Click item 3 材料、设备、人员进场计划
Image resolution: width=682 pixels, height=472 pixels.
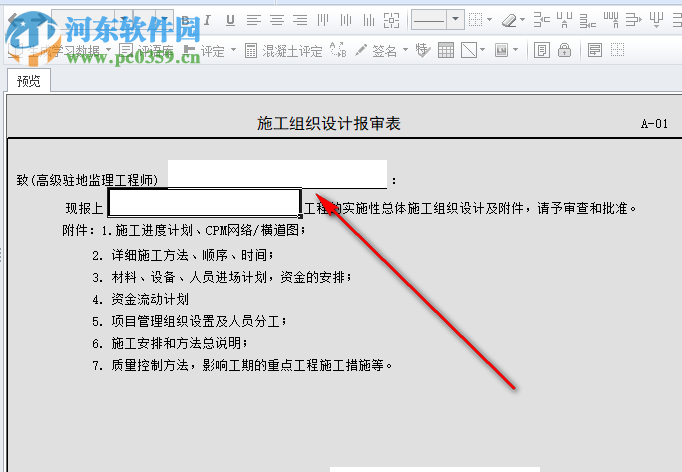222,277
